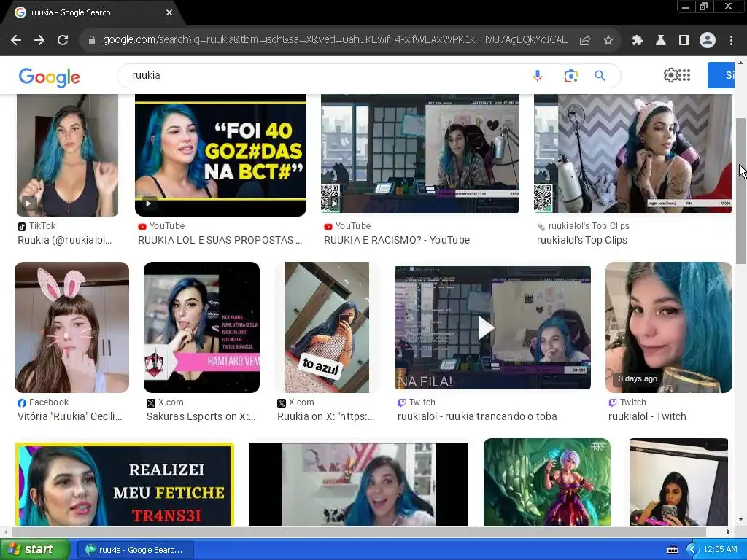Reload the Google search page

63,41
